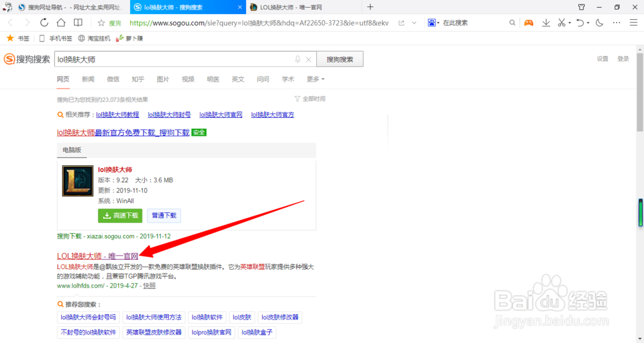644x343 pixels.
Task: Open the game controller icon
Action: click(x=529, y=23)
